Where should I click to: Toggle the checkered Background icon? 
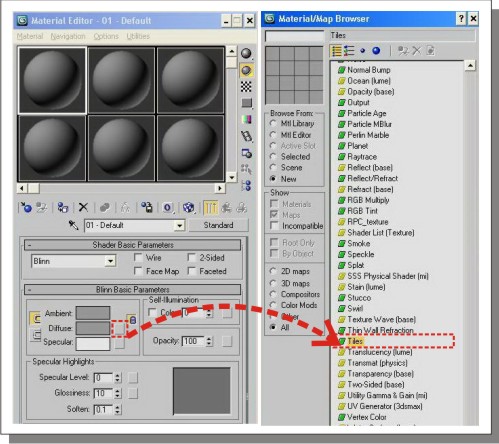pyautogui.click(x=246, y=87)
